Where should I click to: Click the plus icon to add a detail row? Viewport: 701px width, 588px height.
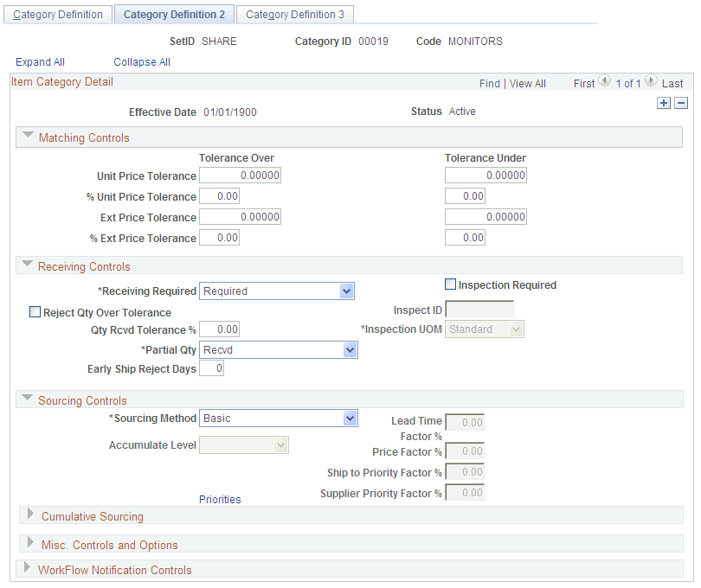664,102
